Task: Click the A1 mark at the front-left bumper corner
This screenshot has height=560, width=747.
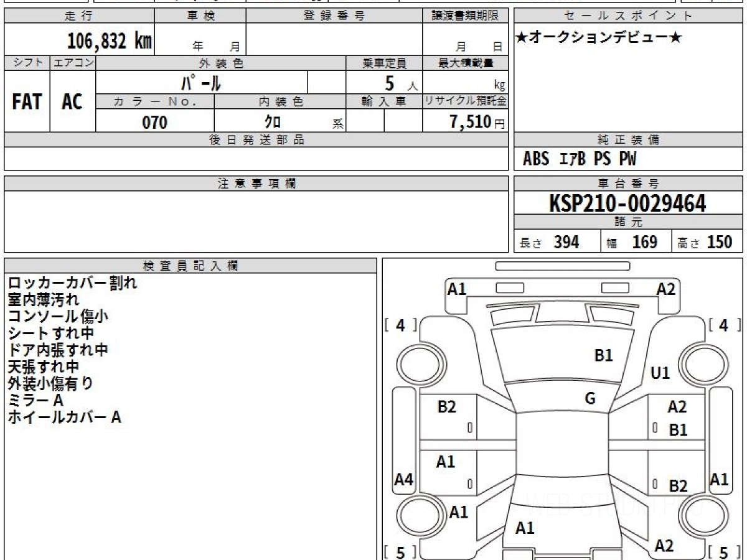Action: 458,289
